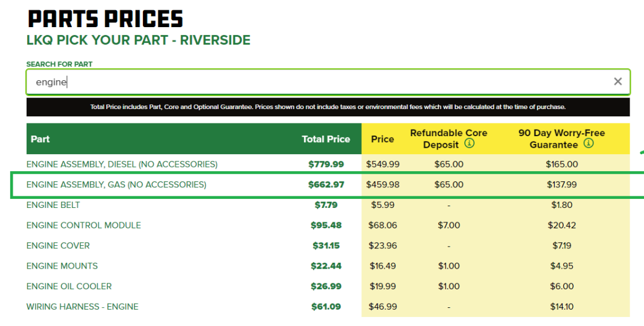Click the Part column header
Image resolution: width=644 pixels, height=326 pixels.
coord(40,139)
